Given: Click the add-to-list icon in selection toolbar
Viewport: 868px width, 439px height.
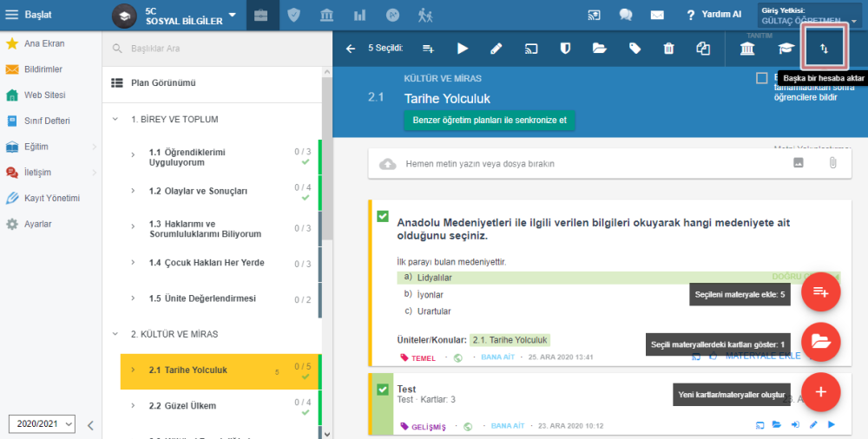Looking at the screenshot, I should pos(428,49).
